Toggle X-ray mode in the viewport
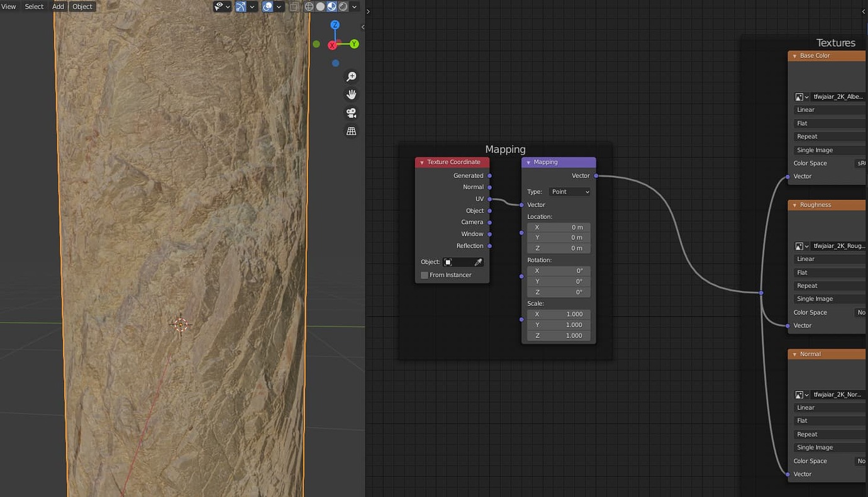 point(294,6)
